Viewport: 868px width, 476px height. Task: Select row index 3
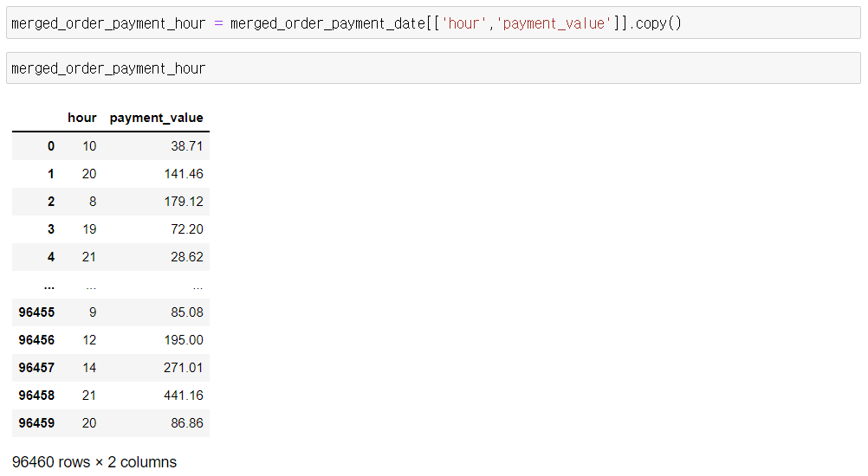point(51,228)
